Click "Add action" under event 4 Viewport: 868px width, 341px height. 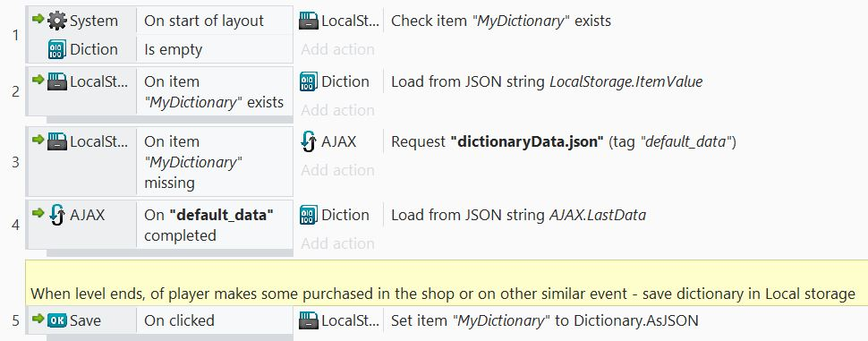click(x=337, y=243)
